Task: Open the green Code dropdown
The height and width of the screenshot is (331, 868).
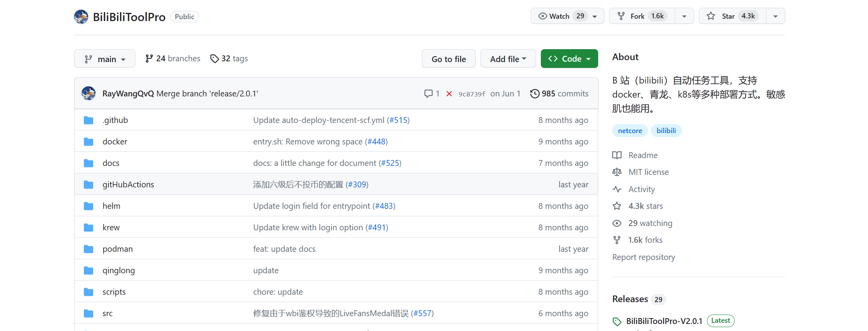Action: coord(569,59)
